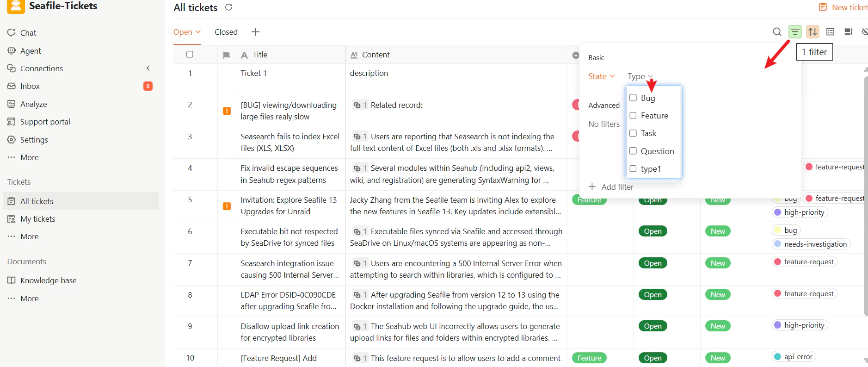
Task: Expand More under Tickets section
Action: pyautogui.click(x=23, y=236)
